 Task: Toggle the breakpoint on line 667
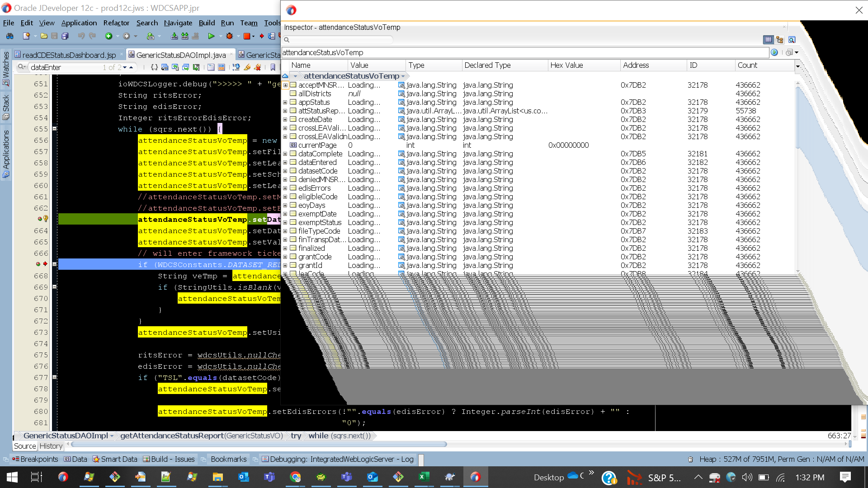(38, 264)
